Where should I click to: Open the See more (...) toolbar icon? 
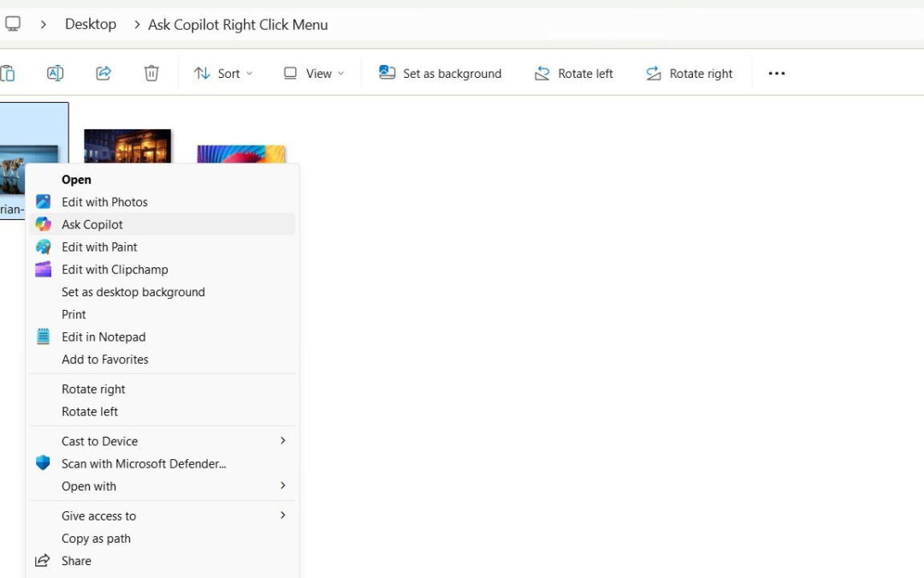pos(776,73)
